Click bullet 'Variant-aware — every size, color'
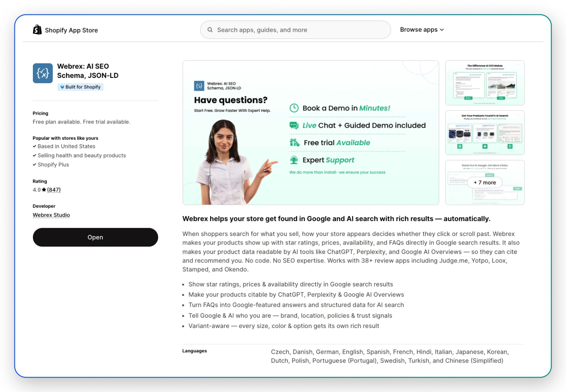Viewport: 566px width, 392px height. click(284, 326)
